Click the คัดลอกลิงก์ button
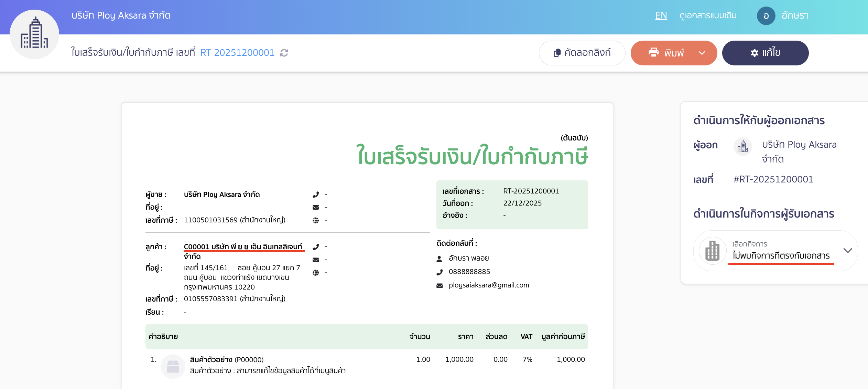The width and height of the screenshot is (868, 389). click(582, 52)
